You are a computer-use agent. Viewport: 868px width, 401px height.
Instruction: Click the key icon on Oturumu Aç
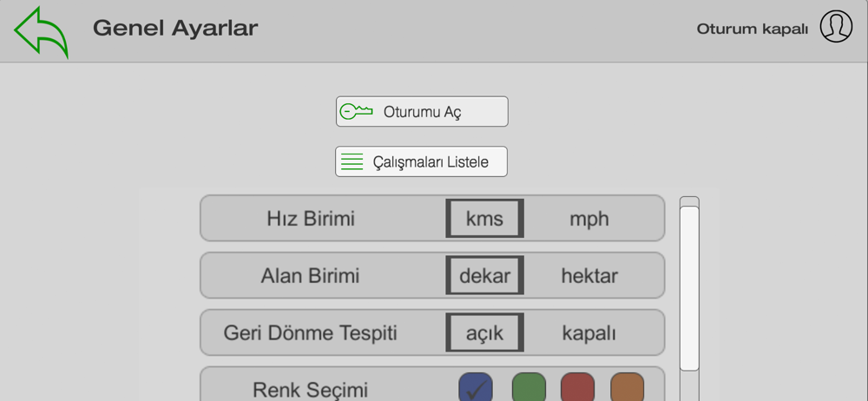pyautogui.click(x=356, y=112)
